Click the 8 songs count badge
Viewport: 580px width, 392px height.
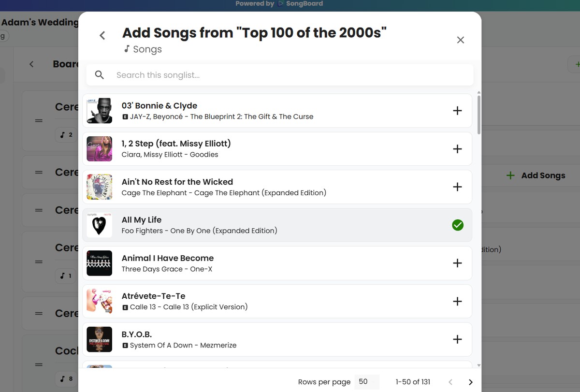[x=66, y=378]
